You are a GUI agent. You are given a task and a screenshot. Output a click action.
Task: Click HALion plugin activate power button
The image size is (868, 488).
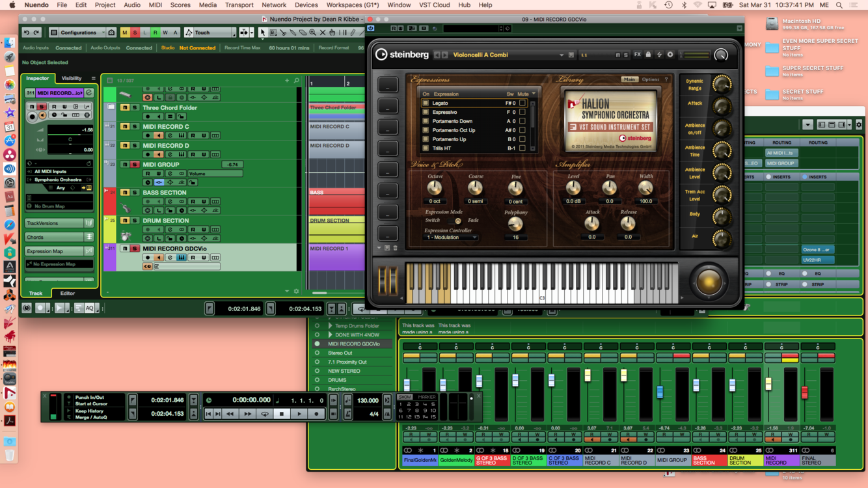click(371, 29)
